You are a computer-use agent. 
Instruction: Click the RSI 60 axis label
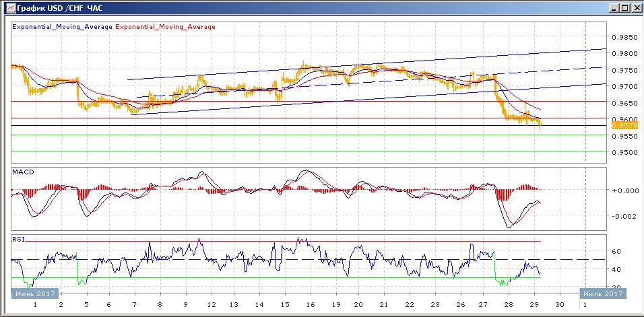[x=616, y=250]
